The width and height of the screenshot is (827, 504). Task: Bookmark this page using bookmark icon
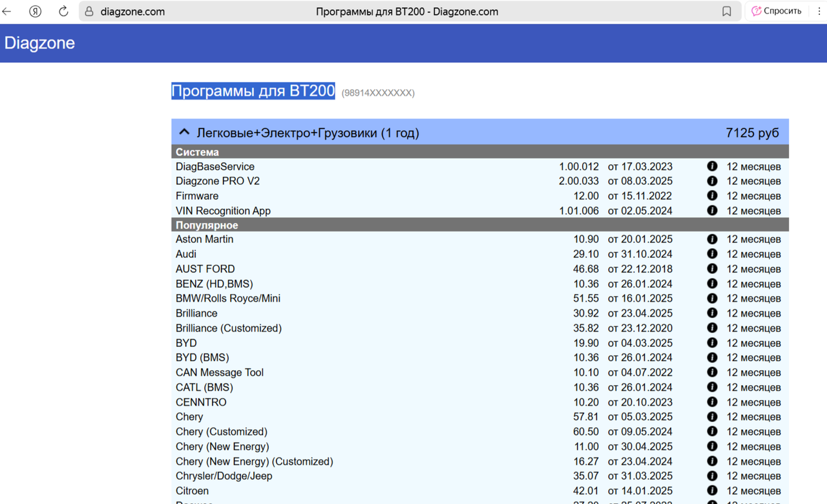pyautogui.click(x=727, y=11)
